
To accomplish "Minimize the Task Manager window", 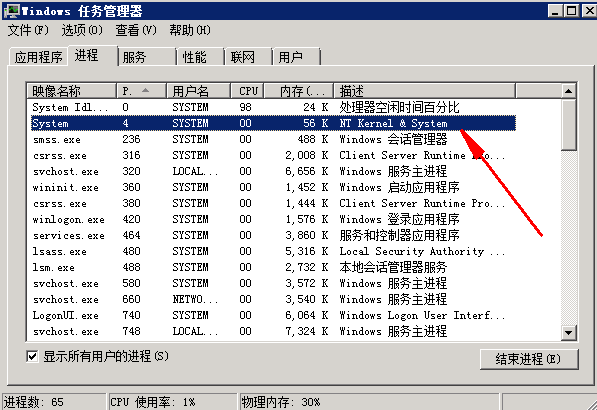I will click(x=555, y=11).
